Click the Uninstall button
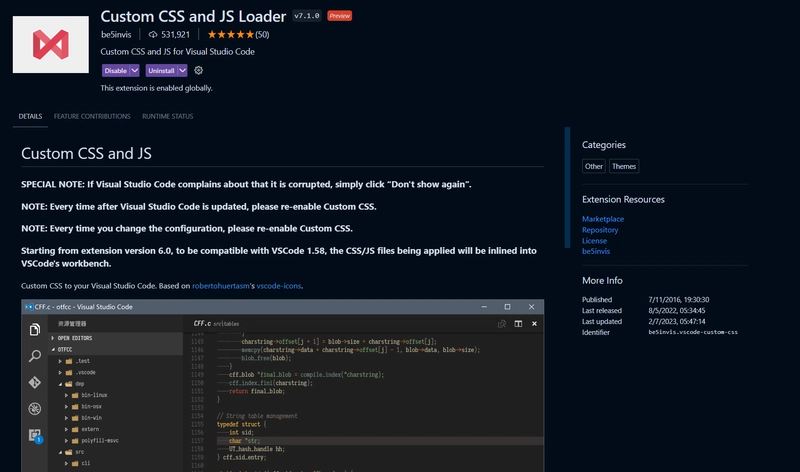Screen dimensions: 800x472 pos(161,70)
